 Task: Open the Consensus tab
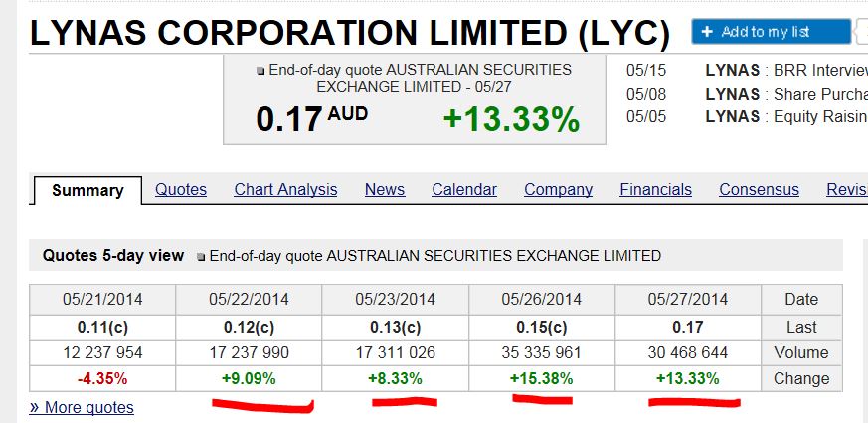[759, 189]
